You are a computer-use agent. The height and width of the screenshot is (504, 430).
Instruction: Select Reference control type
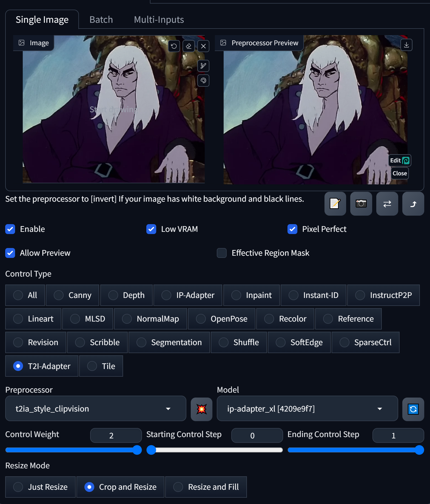(349, 319)
